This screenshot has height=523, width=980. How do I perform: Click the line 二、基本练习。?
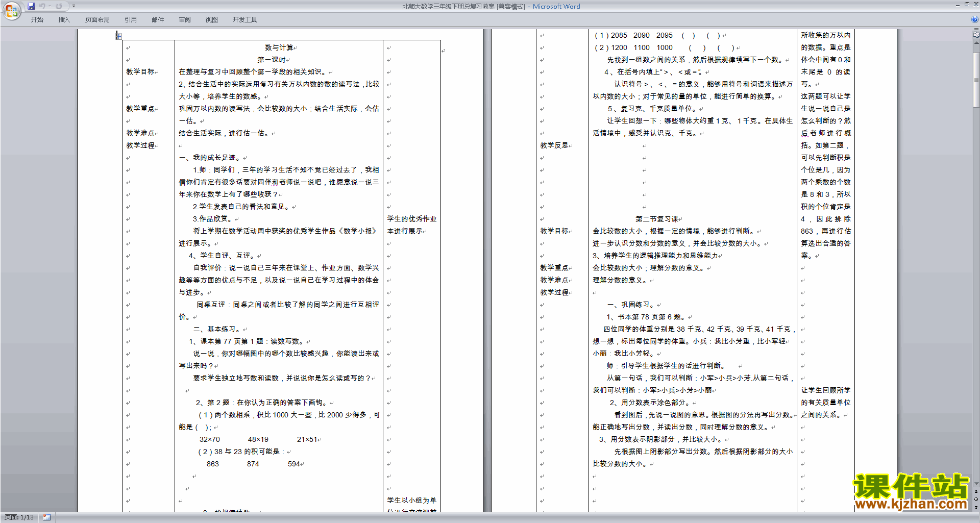point(218,329)
